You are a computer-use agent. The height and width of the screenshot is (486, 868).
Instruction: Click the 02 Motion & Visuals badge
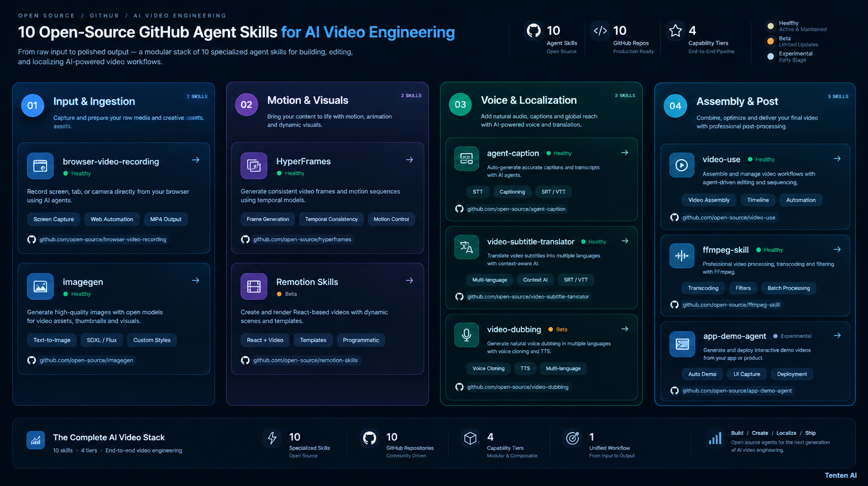pyautogui.click(x=246, y=104)
